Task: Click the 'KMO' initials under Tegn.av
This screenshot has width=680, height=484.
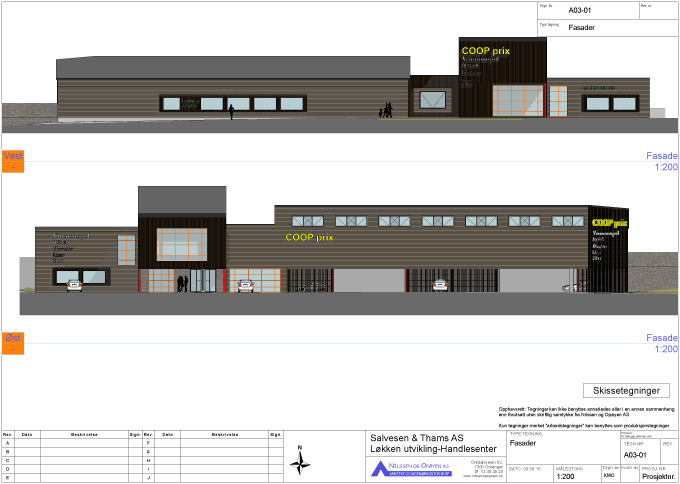Action: click(609, 475)
